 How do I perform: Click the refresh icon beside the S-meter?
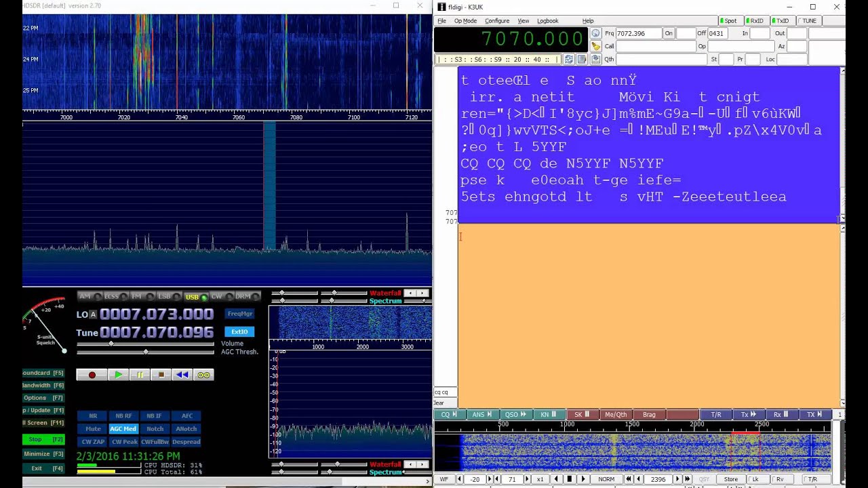click(x=569, y=59)
